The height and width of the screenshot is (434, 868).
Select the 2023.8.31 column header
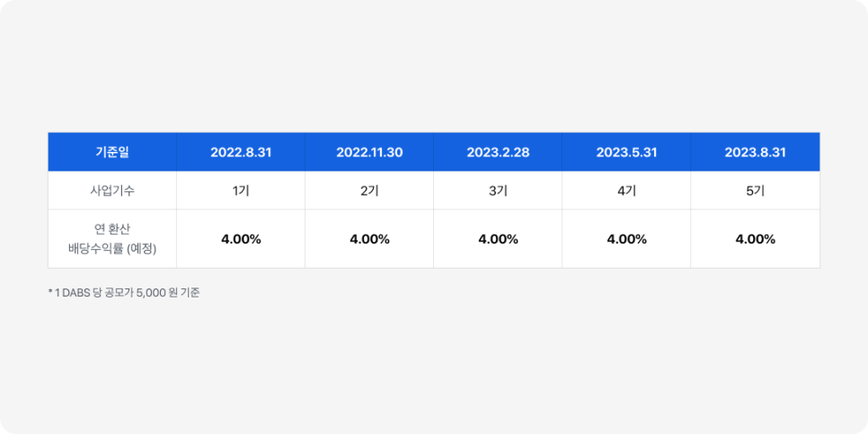(x=755, y=152)
